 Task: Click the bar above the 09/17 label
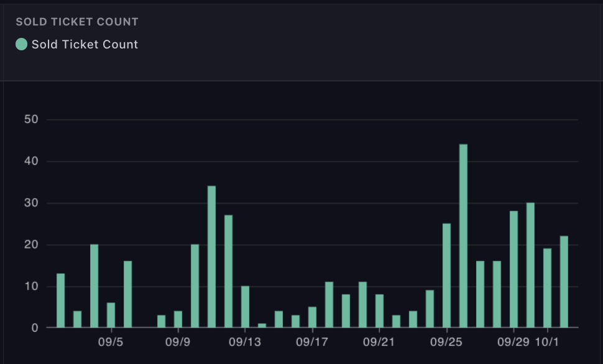[x=312, y=317]
